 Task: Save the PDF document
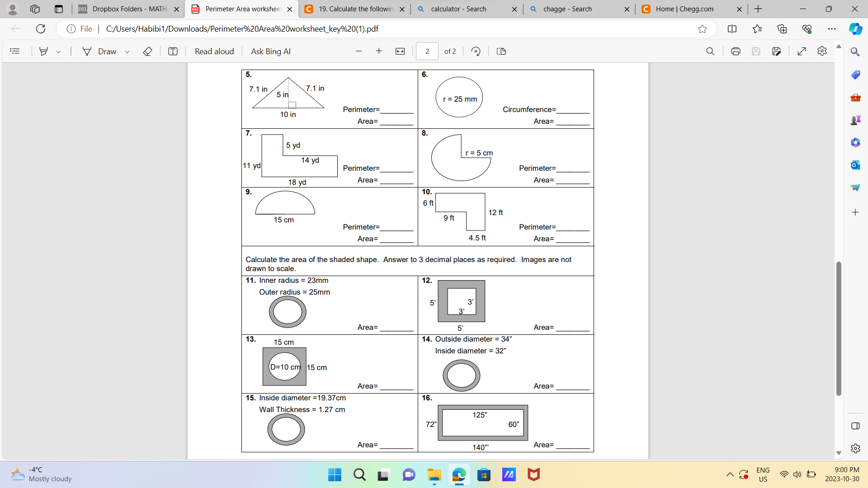pyautogui.click(x=756, y=51)
